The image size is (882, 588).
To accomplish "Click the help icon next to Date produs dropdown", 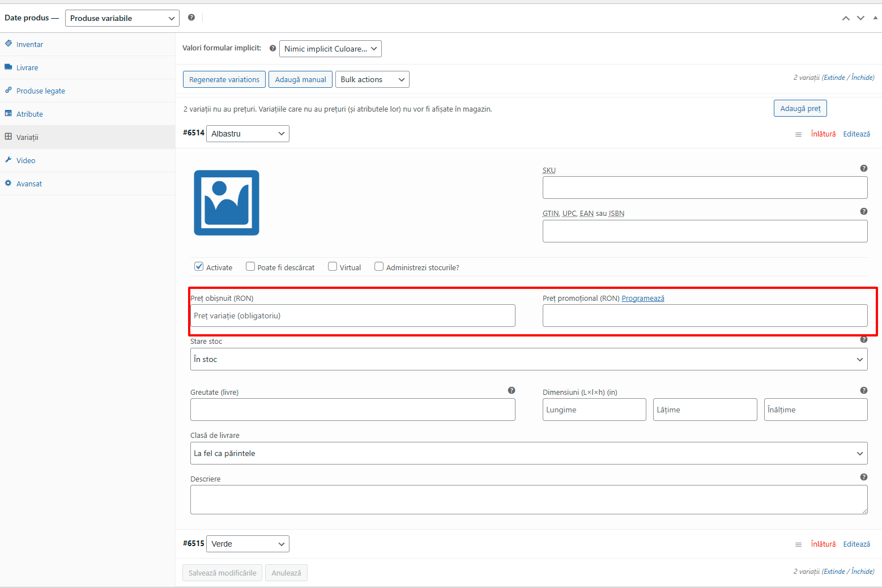I will point(191,18).
